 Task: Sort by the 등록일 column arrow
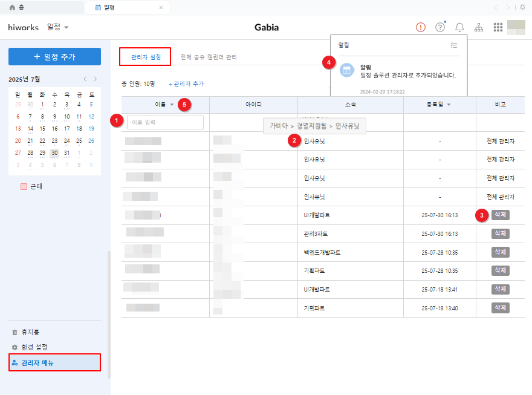[449, 105]
